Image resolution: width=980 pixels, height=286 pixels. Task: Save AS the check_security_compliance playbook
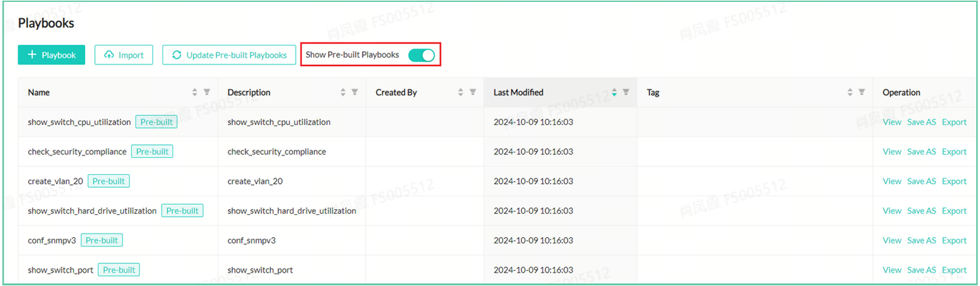click(921, 152)
